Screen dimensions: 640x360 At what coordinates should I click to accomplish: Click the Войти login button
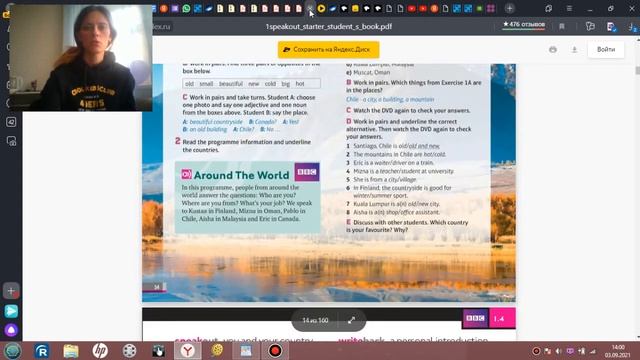[x=606, y=49]
